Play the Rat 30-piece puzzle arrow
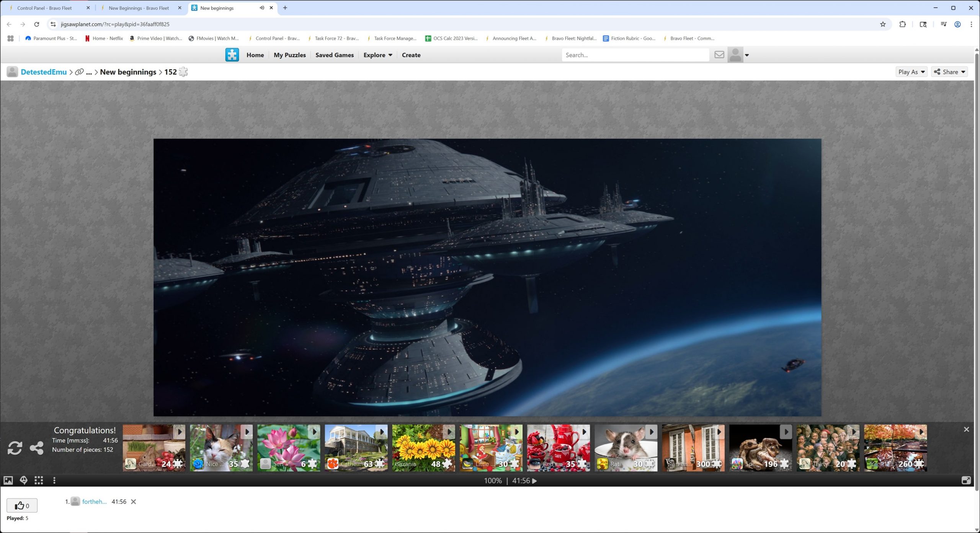This screenshot has width=980, height=533. pos(651,432)
